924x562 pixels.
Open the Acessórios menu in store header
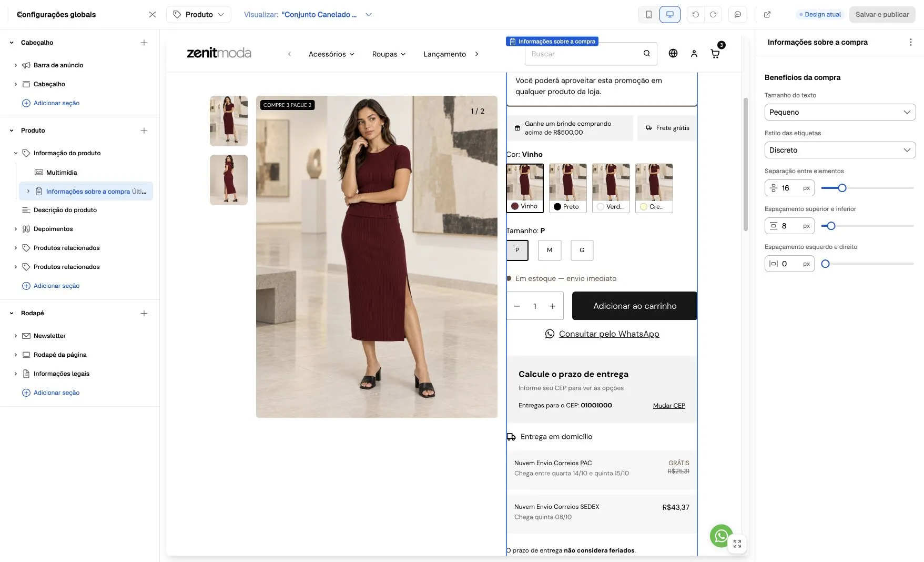click(331, 54)
